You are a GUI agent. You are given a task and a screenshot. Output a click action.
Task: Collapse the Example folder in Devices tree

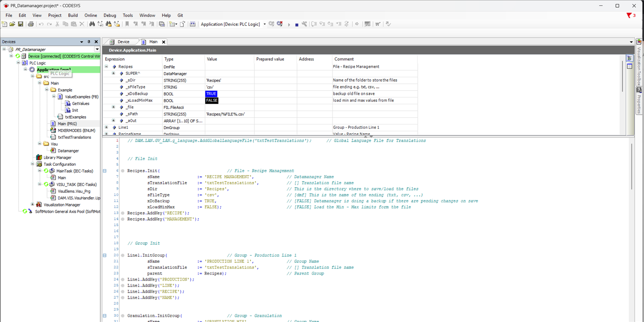(47, 90)
